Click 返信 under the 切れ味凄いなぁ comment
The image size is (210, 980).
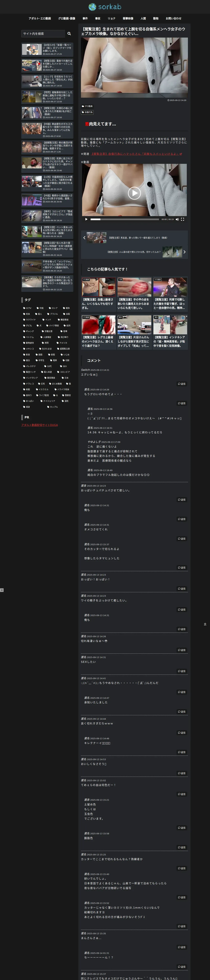coord(182,650)
